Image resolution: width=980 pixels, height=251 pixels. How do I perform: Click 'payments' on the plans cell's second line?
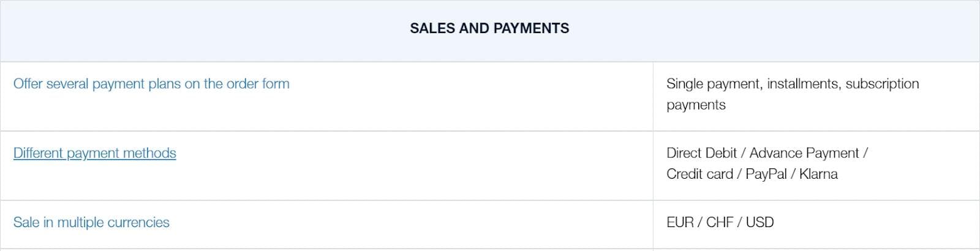pos(696,105)
